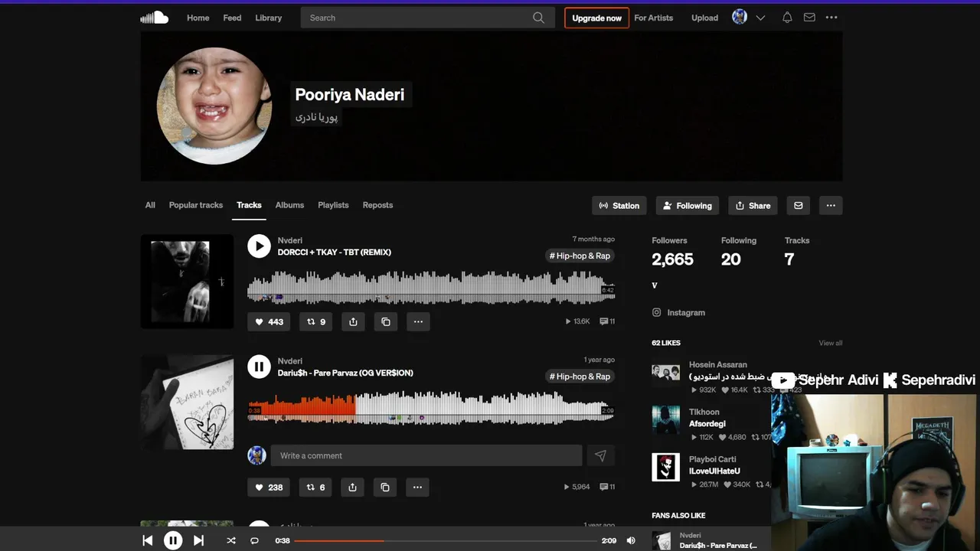The width and height of the screenshot is (980, 551).
Task: Open profile more options ellipsis
Action: point(831,205)
